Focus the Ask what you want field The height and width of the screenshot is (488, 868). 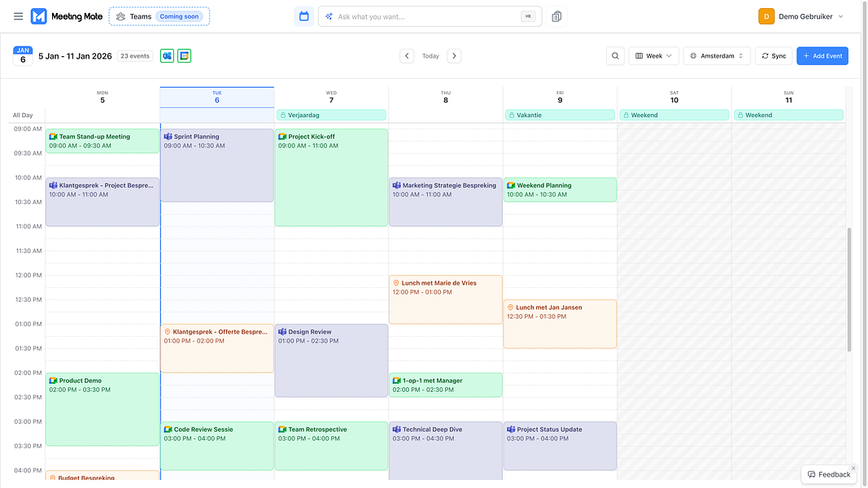point(430,16)
